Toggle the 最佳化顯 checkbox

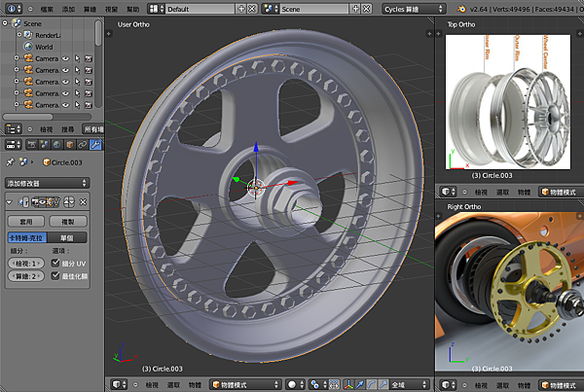point(55,276)
